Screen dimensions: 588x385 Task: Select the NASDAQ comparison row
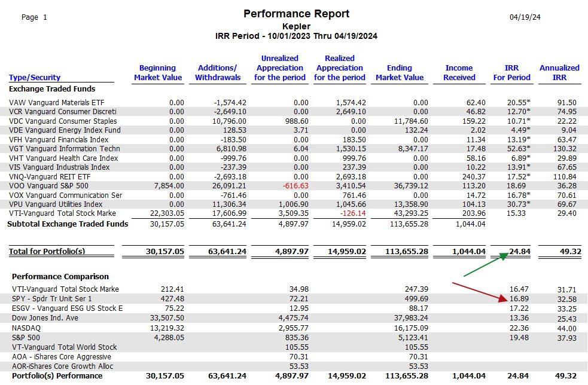tap(294, 328)
